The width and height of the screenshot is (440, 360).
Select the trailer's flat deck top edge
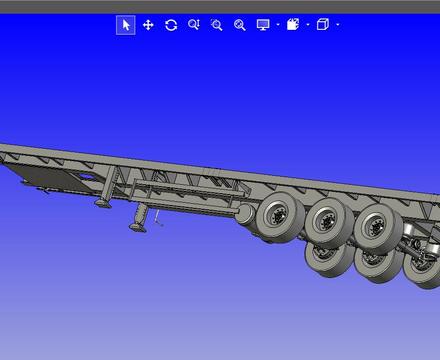pos(220,168)
